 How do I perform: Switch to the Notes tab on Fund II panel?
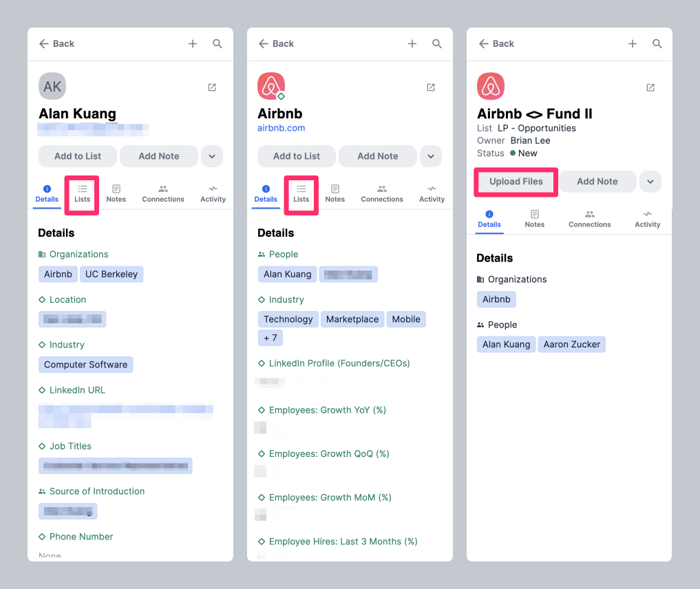(535, 218)
